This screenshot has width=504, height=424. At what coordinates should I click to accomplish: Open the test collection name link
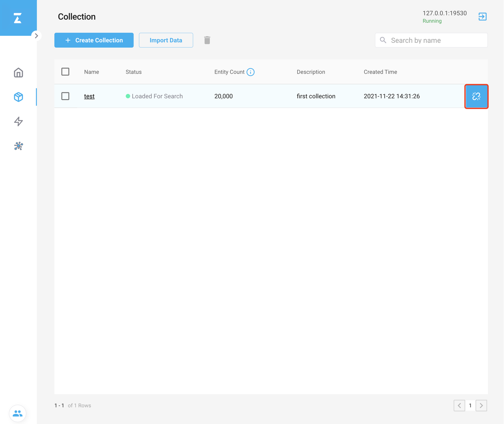[89, 96]
